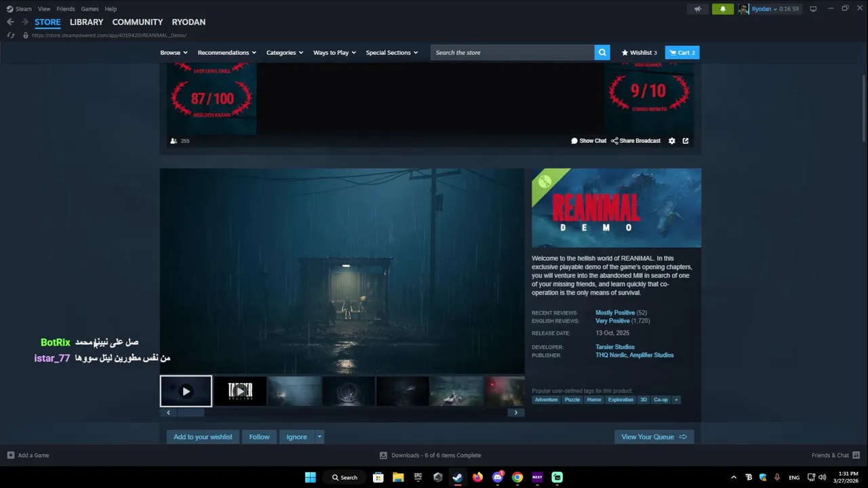868x488 pixels.
Task: Select the Co-op tag
Action: 660,400
